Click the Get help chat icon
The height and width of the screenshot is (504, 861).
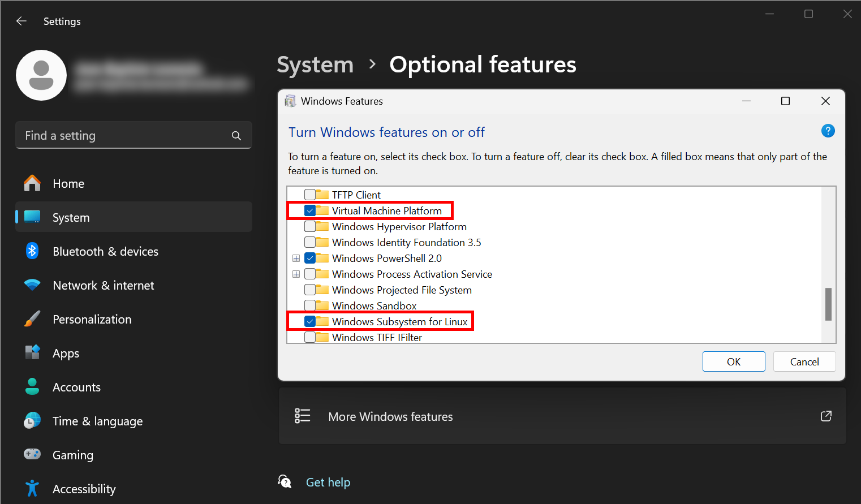pyautogui.click(x=285, y=481)
